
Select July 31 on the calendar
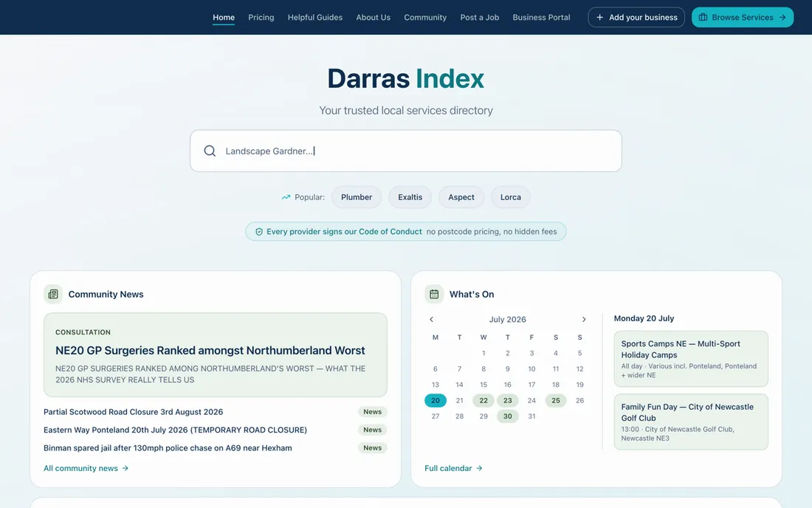point(531,416)
